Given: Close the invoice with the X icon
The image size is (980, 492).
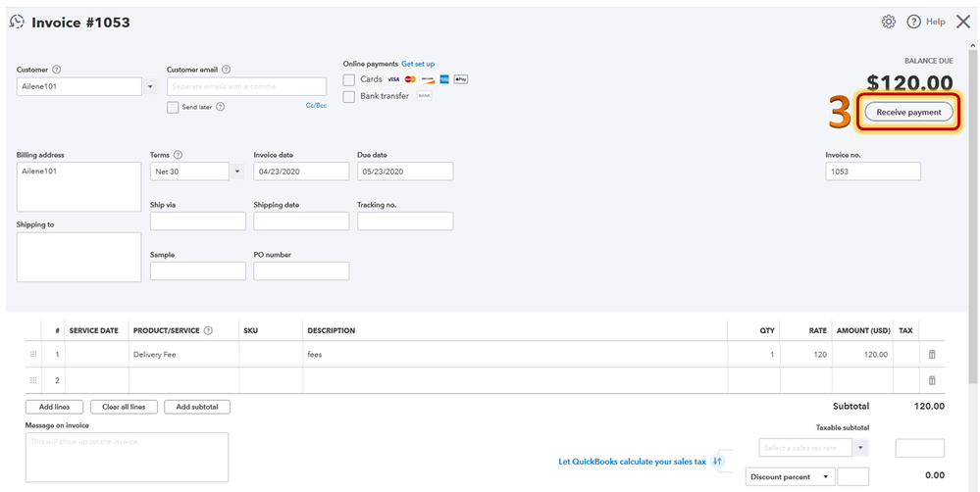Looking at the screenshot, I should [x=963, y=22].
